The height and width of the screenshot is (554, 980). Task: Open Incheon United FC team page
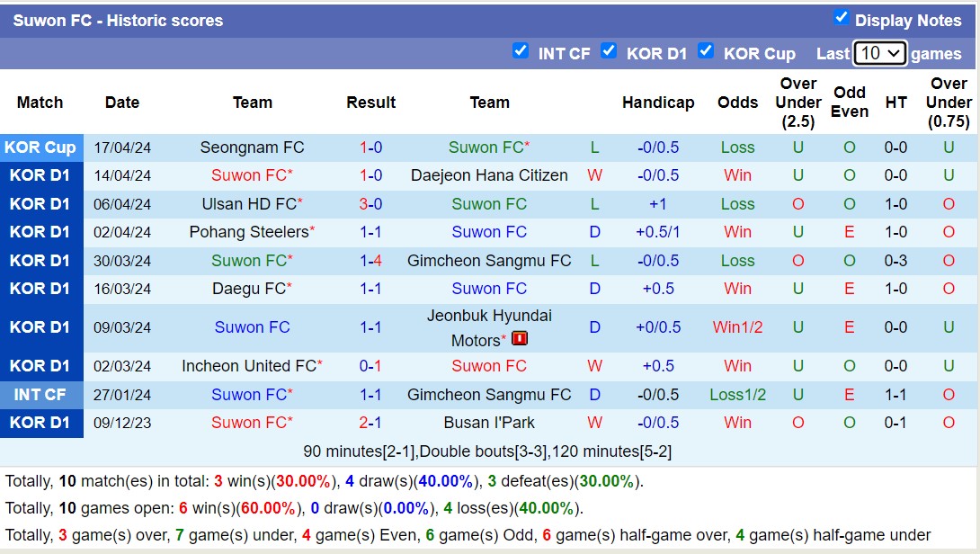[x=247, y=366]
